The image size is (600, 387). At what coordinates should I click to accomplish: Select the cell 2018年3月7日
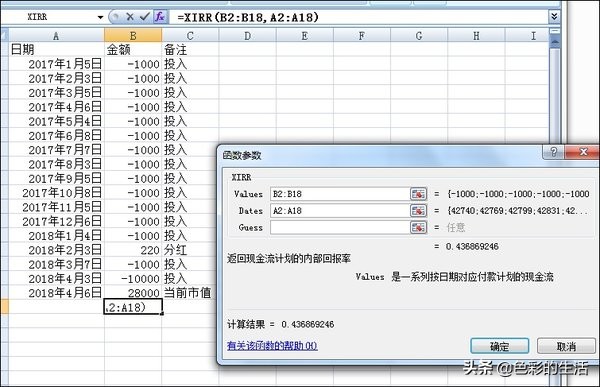tap(56, 264)
